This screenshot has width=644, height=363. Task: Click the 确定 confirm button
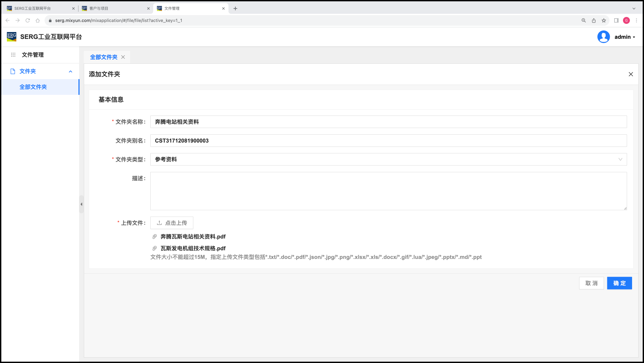coord(619,283)
